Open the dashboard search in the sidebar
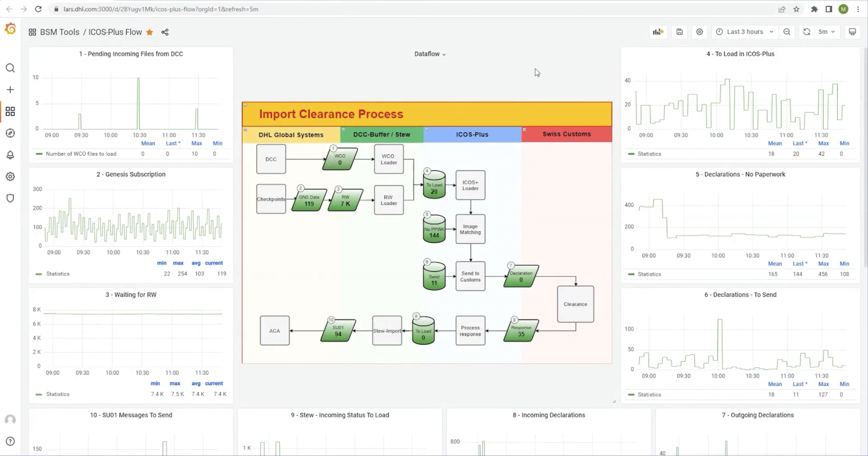Screen dimensions: 868x456 [x=10, y=68]
